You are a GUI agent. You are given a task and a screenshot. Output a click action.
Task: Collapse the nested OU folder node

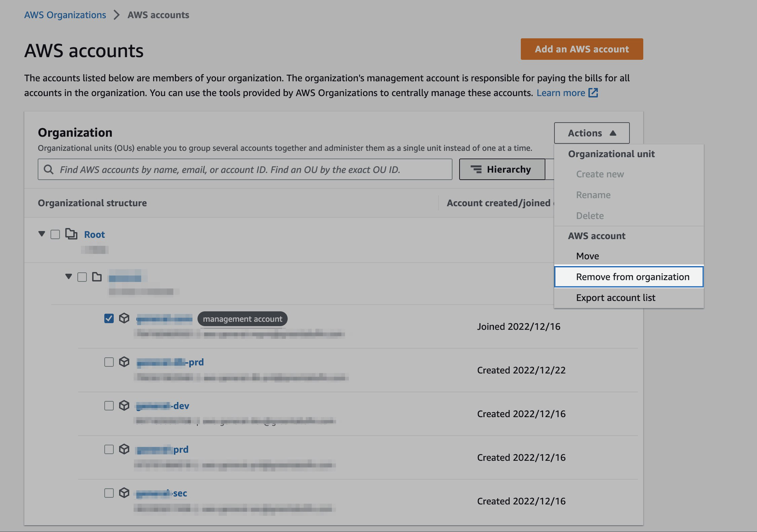pyautogui.click(x=68, y=276)
